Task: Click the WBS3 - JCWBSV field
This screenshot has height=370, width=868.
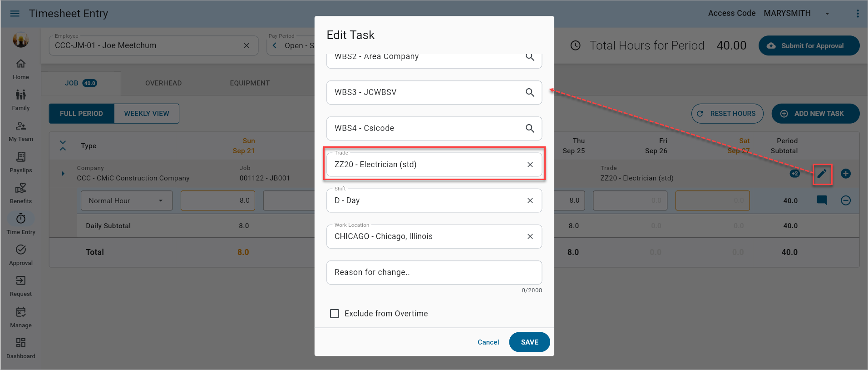Action: [x=434, y=92]
